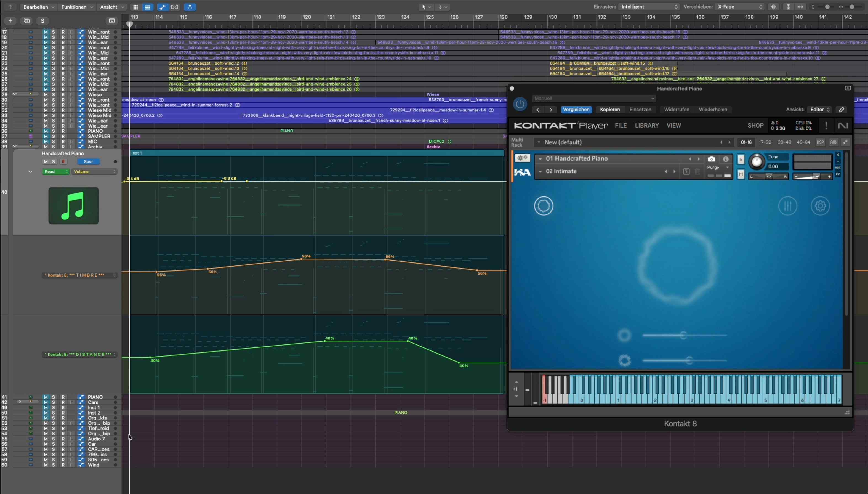Enable record on Handcrafted Piano track
The height and width of the screenshot is (494, 868).
(63, 161)
